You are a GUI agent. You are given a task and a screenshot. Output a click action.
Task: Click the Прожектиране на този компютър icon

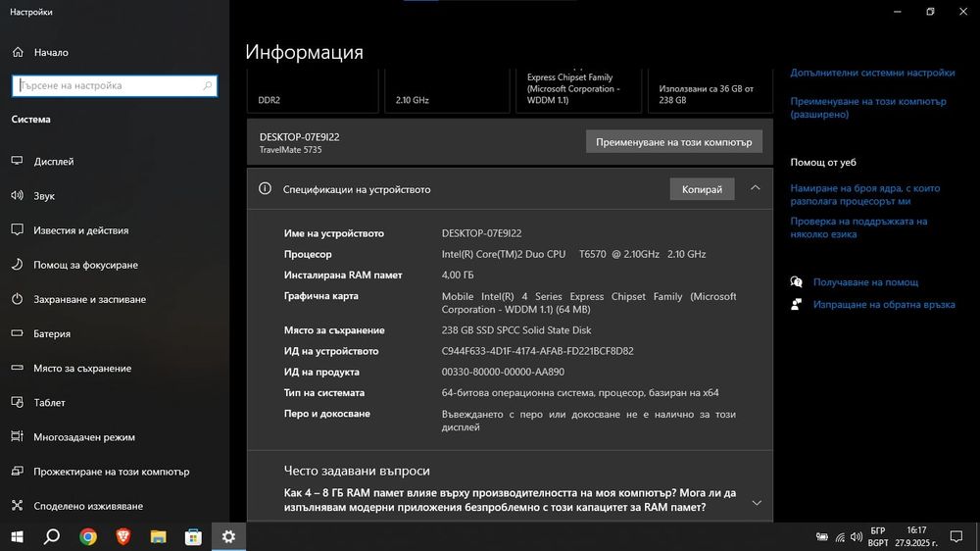pos(18,471)
